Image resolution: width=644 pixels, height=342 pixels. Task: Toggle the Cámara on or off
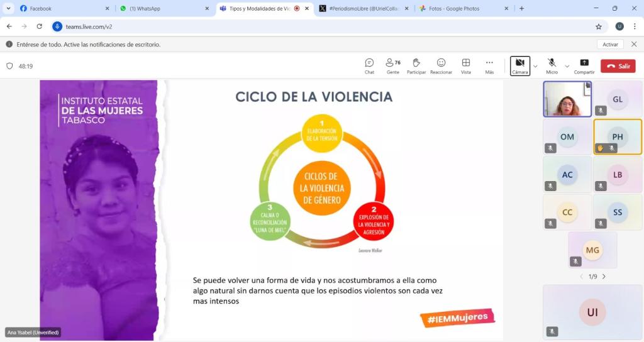pos(519,65)
